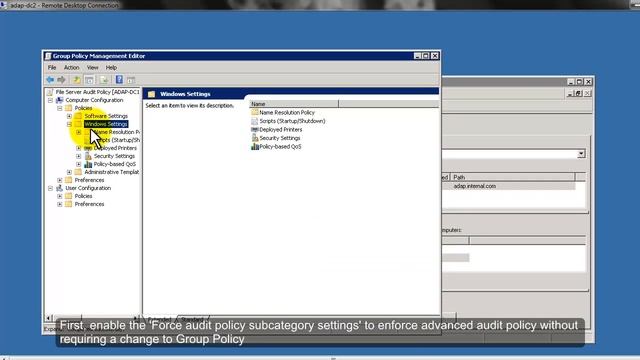Screen dimensions: 640x360
Task: Click the Policy-based QoS icon in the list
Action: click(x=255, y=147)
